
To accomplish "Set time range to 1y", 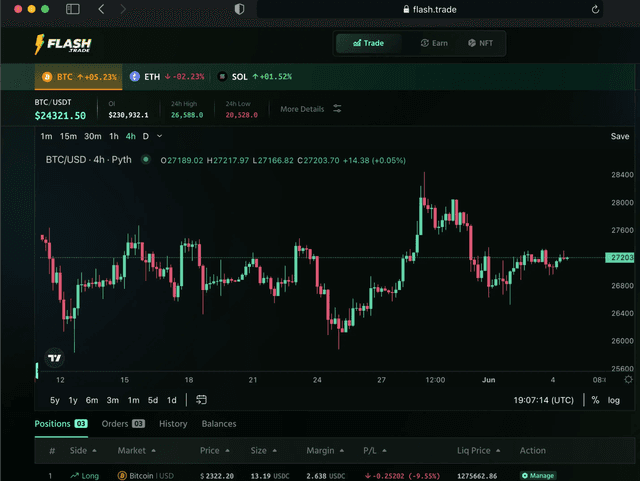I will [73, 400].
